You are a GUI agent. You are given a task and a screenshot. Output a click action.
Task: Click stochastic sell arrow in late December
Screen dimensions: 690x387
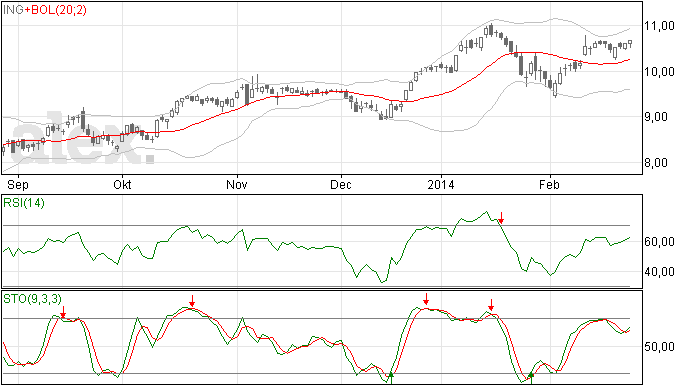426,299
